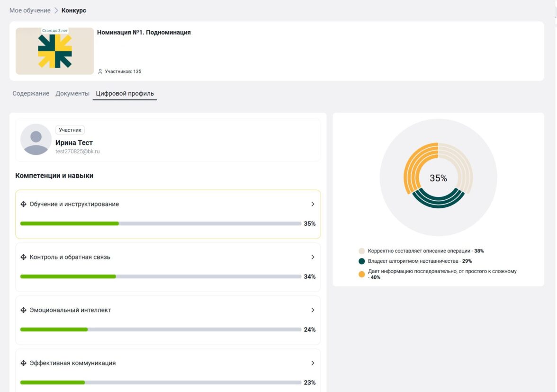
Task: Go back to Мое обучение breadcrumb link
Action: point(29,10)
